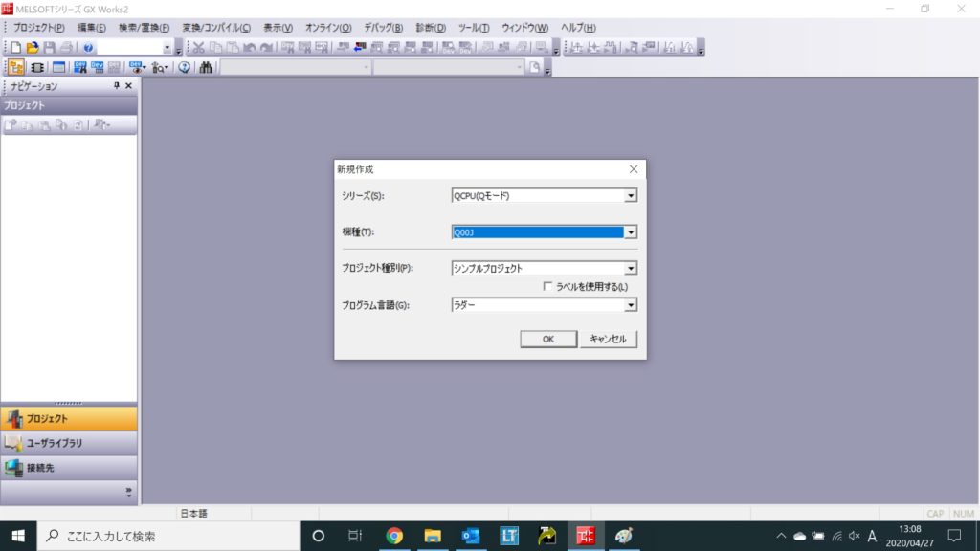Switch to the 接続先 view
Viewport: 980px width, 551px height.
coord(69,467)
